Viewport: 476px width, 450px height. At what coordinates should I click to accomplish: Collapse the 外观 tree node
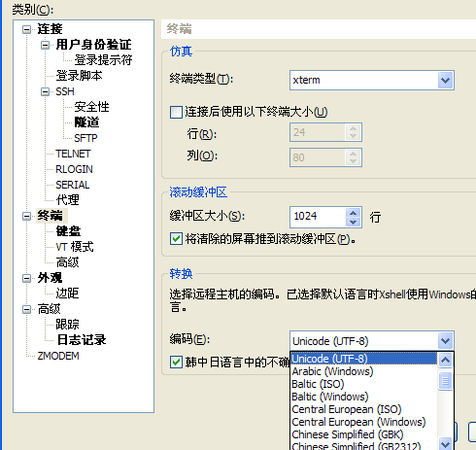(26, 278)
